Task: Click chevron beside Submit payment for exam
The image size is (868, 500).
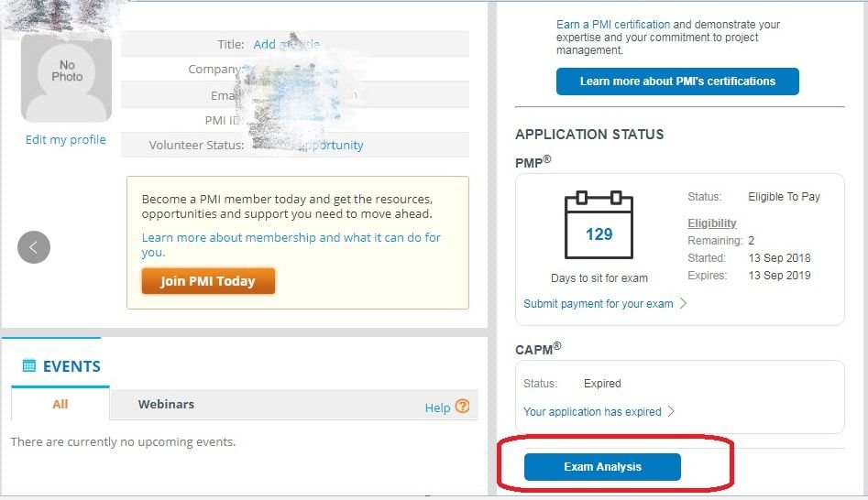Action: (x=683, y=303)
